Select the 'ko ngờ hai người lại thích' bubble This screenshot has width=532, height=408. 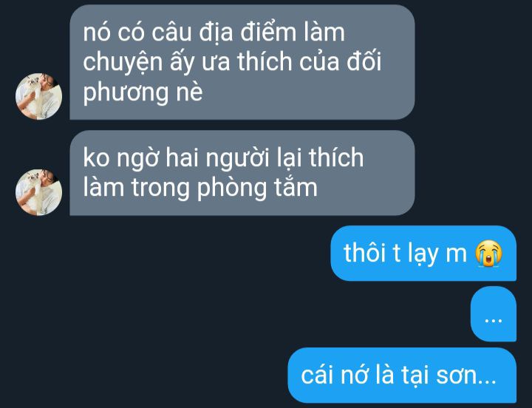(x=242, y=173)
